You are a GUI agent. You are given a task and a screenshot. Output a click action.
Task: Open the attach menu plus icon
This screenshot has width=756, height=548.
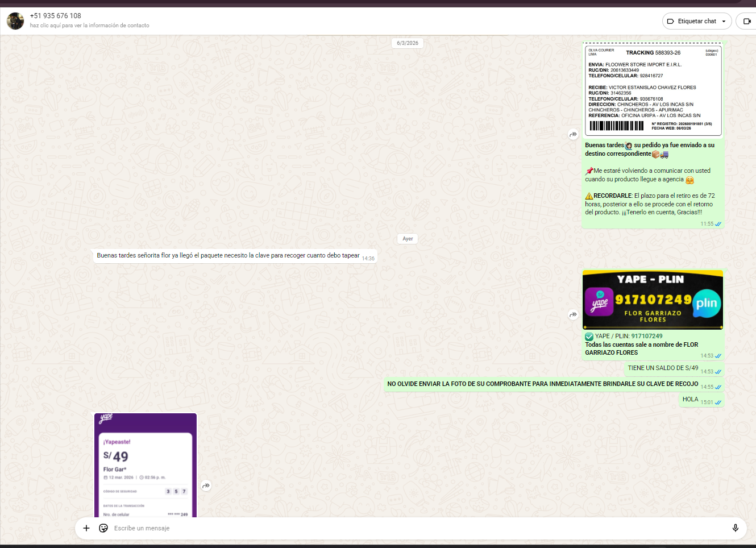pyautogui.click(x=86, y=528)
